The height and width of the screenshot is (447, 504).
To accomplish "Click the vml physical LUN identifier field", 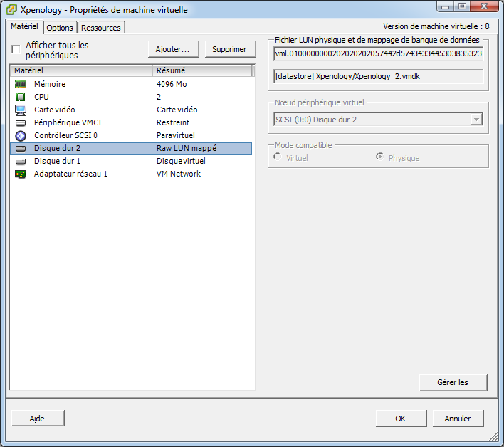I will [x=378, y=53].
